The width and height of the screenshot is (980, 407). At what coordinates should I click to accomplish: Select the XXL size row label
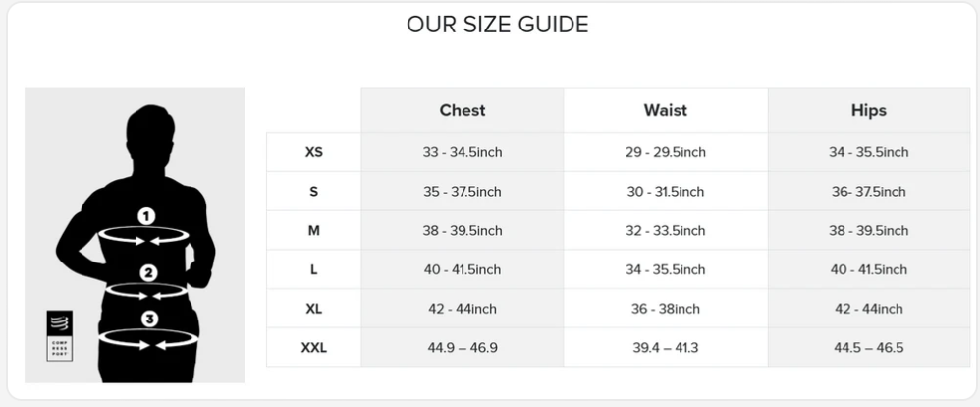coord(314,347)
